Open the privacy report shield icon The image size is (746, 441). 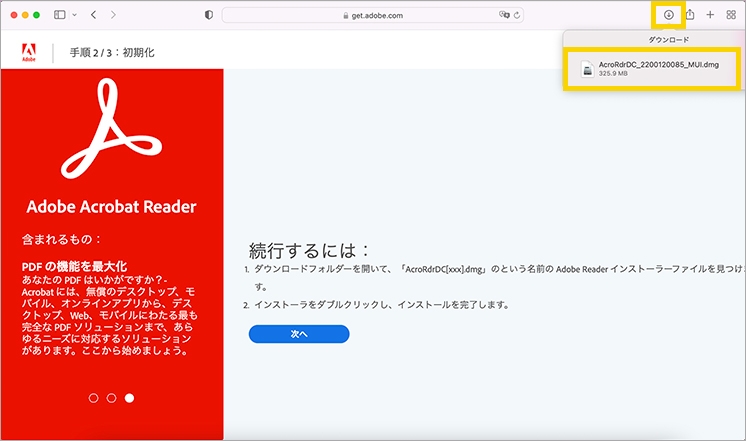(208, 15)
